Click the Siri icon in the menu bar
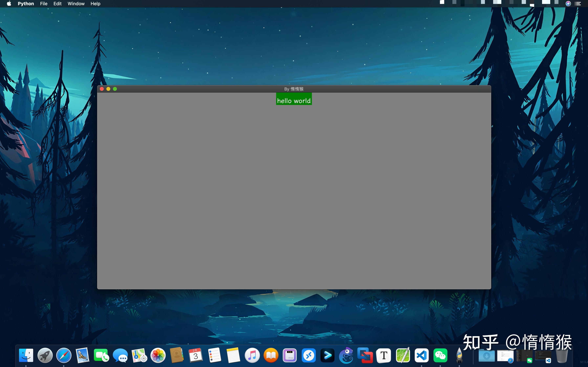Screen dimensions: 588x367 click(x=568, y=4)
